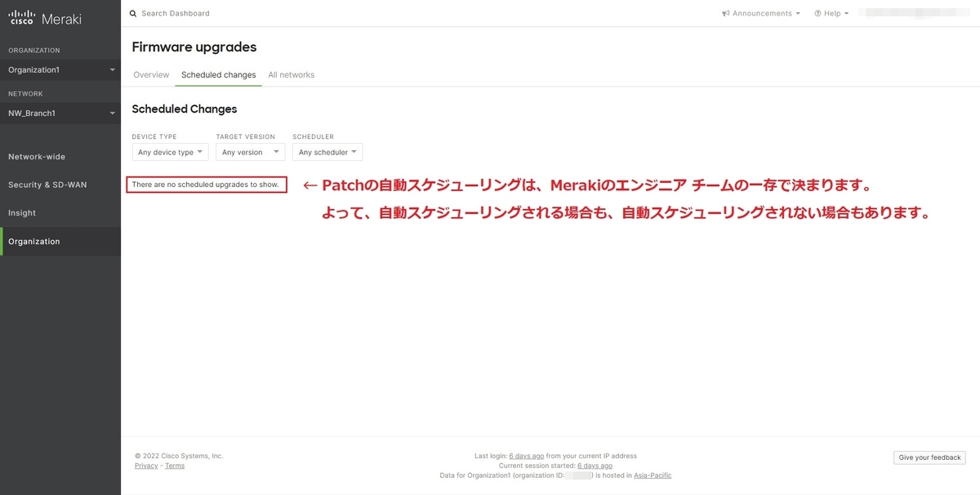Click the Scheduled Changes section heading
This screenshot has height=495, width=980.
click(185, 109)
